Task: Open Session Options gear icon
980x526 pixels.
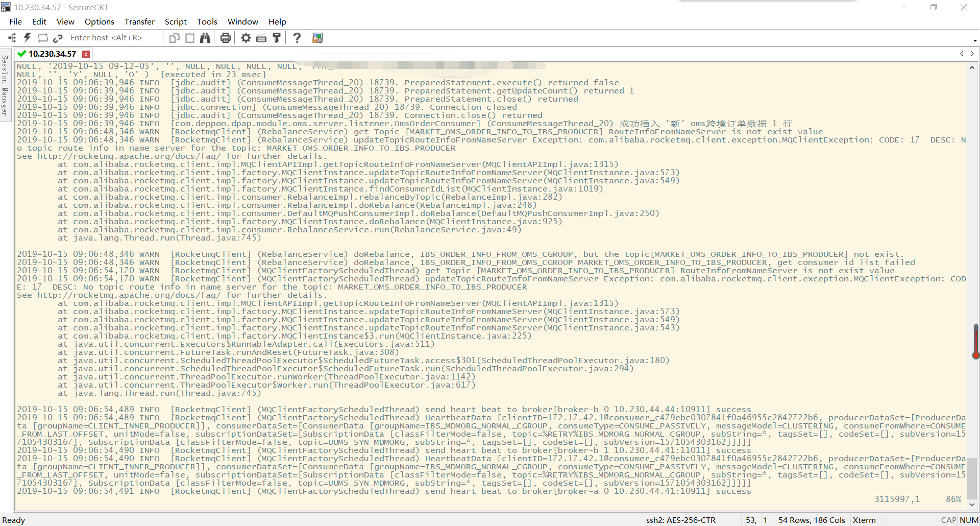Action: coord(246,38)
